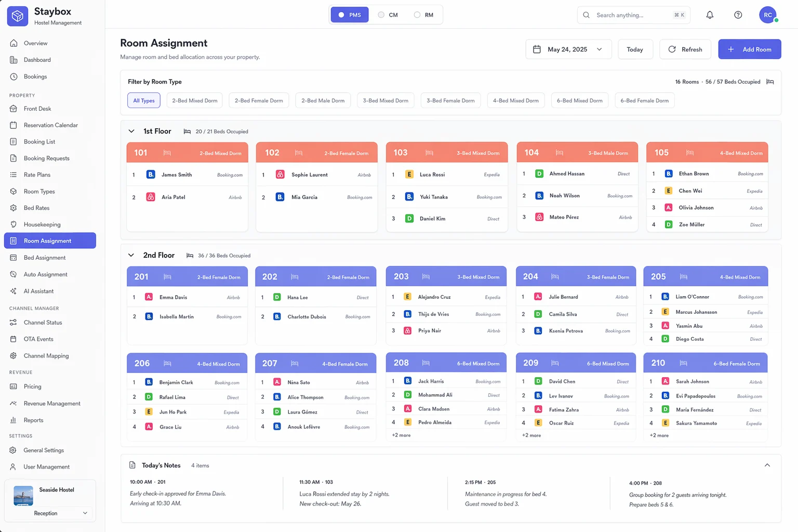Image resolution: width=798 pixels, height=532 pixels.
Task: Expand +2 more guests in room 210
Action: pyautogui.click(x=659, y=435)
